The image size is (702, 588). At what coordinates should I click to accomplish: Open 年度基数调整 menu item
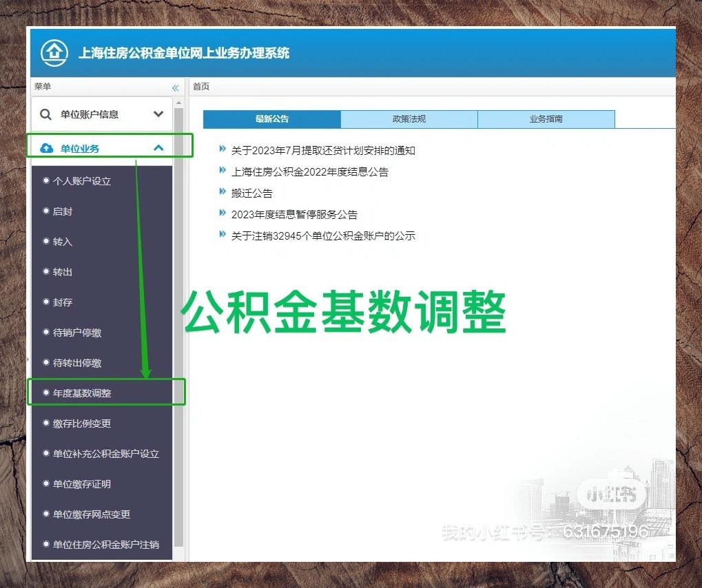(x=82, y=393)
